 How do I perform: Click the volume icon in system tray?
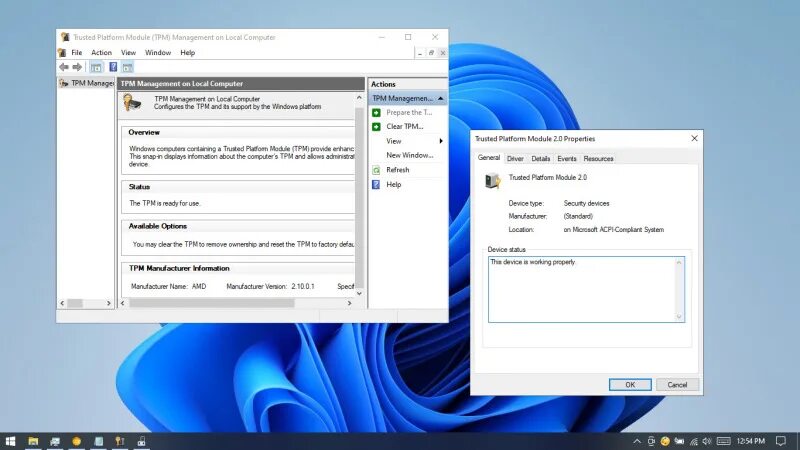coord(707,441)
